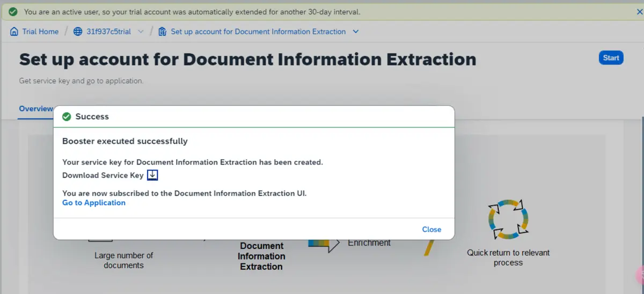Click the globe icon beside 31f937c5trial
This screenshot has width=644, height=294.
pos(78,32)
